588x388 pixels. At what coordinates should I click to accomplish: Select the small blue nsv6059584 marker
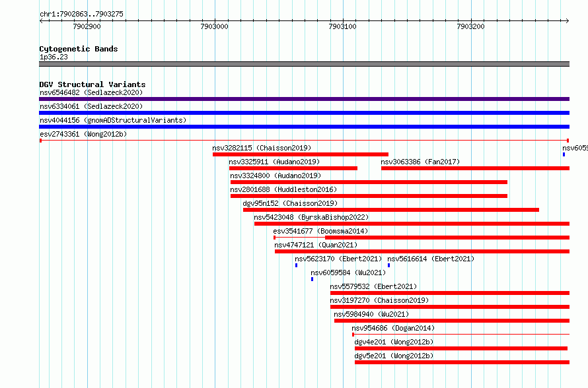point(312,279)
